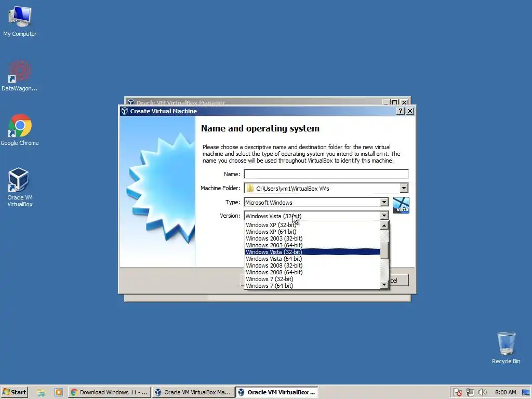The image size is (532, 399).
Task: Click the Vista OS type icon
Action: pyautogui.click(x=401, y=205)
